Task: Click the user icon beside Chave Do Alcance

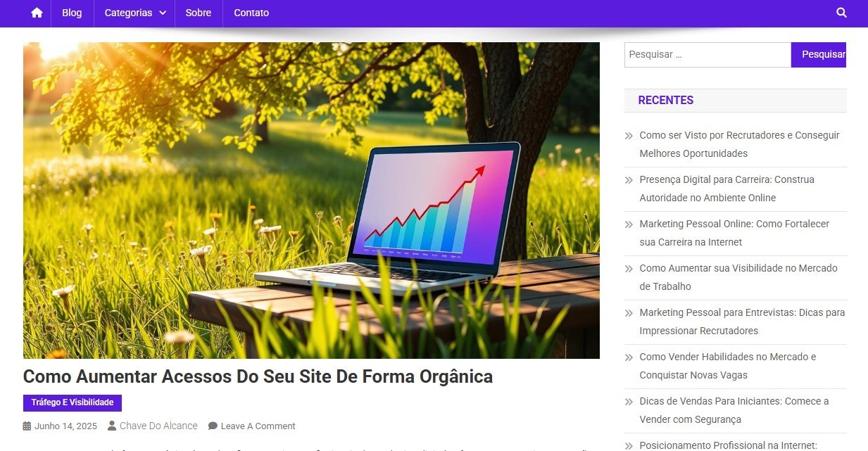Action: coord(112,426)
